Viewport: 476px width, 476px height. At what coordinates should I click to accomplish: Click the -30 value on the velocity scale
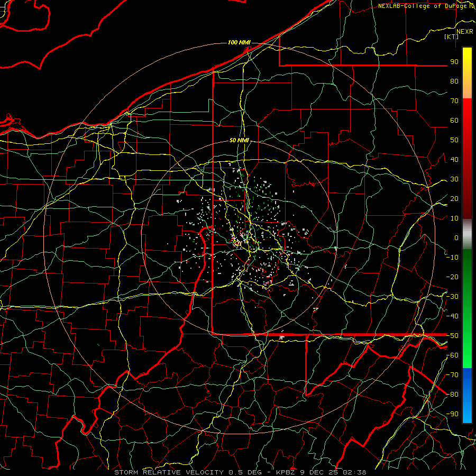pyautogui.click(x=452, y=297)
